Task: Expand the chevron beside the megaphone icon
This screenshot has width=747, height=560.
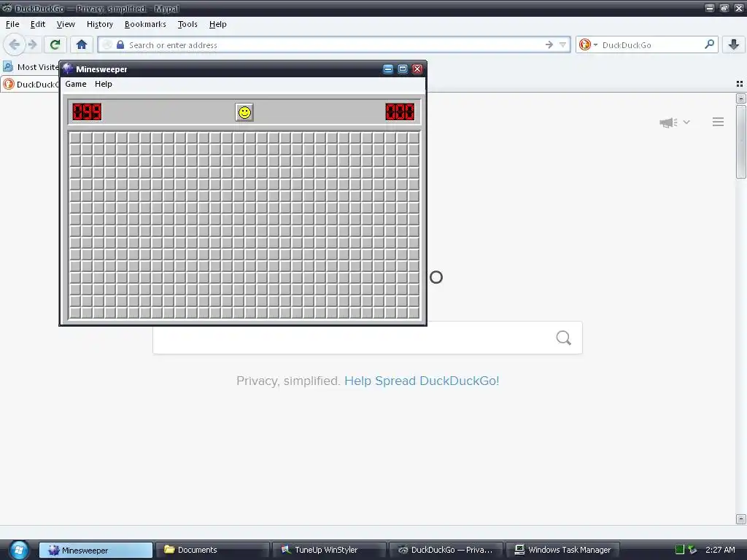Action: tap(686, 122)
